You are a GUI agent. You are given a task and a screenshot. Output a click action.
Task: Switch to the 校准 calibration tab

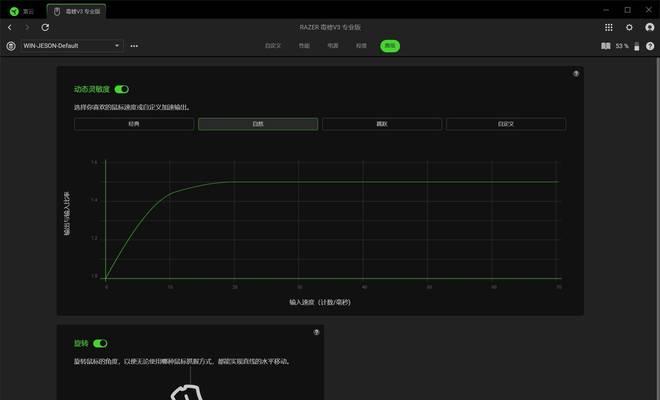point(361,45)
